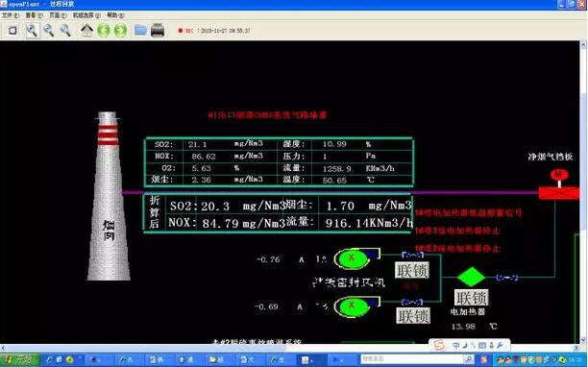Viewport: 588px width, 367px height.
Task: Open the 帮助 menu
Action: click(x=115, y=15)
